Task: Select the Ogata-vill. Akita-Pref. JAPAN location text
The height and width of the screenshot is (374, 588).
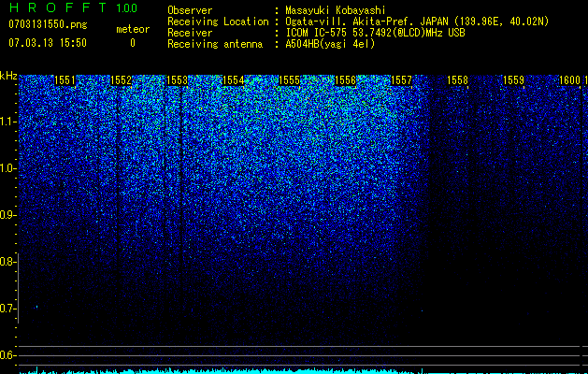Action: point(417,22)
